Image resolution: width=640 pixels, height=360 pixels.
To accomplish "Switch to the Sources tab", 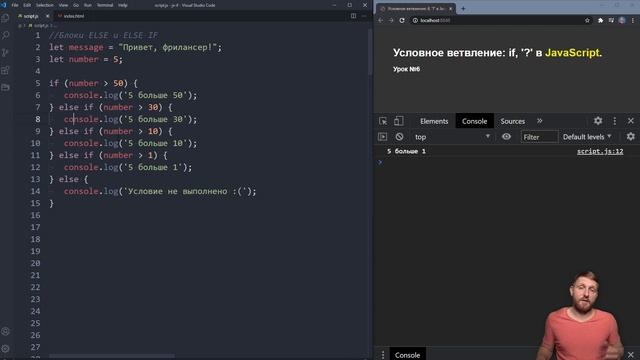I will coord(513,121).
